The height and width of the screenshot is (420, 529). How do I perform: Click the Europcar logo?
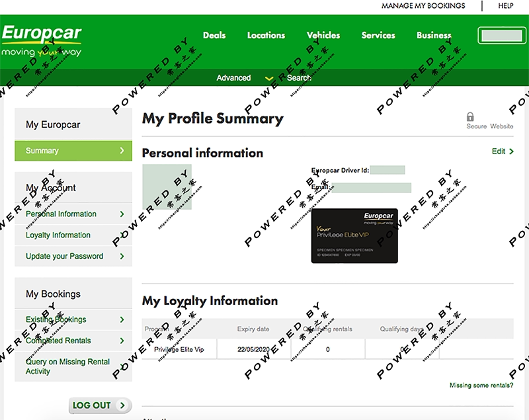click(41, 40)
